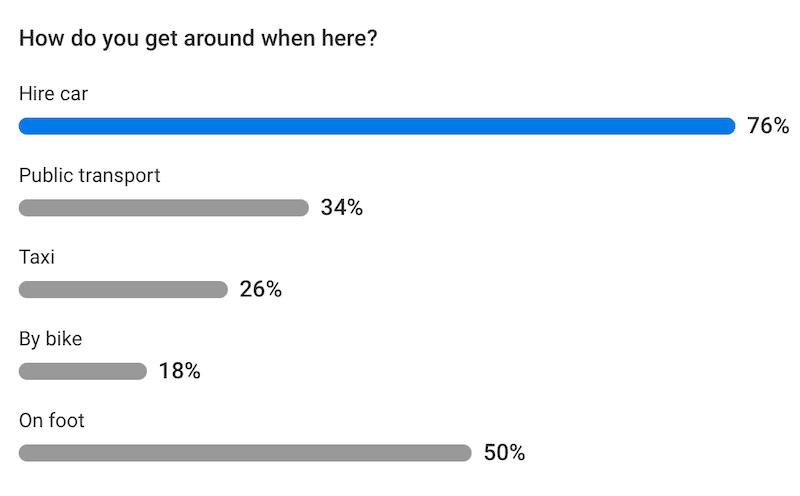Image resolution: width=800 pixels, height=496 pixels.
Task: Choose the Taxi option label
Action: click(37, 258)
